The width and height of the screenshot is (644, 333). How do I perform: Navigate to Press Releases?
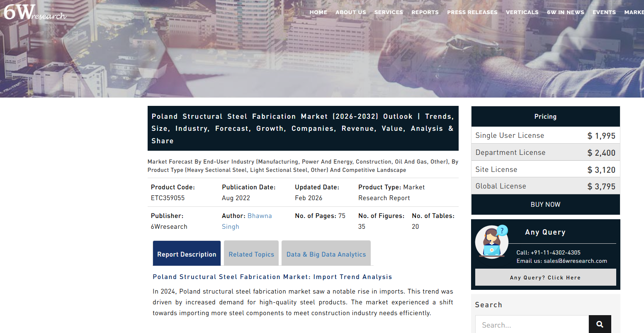472,12
